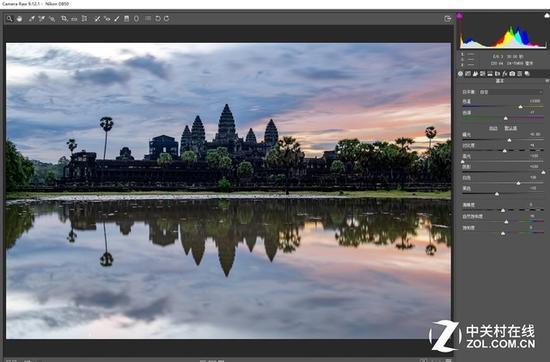Rotate image 90 degrees clockwise

[166, 19]
